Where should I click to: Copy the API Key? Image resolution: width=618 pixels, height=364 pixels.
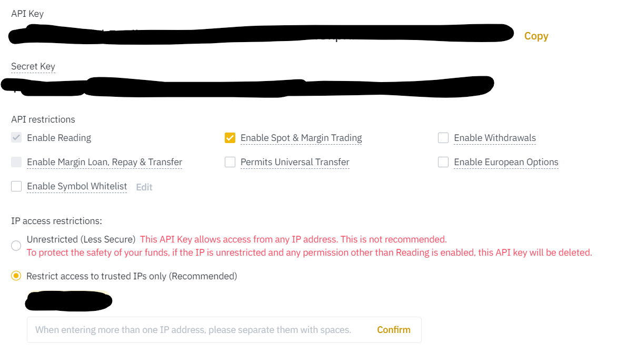point(535,35)
